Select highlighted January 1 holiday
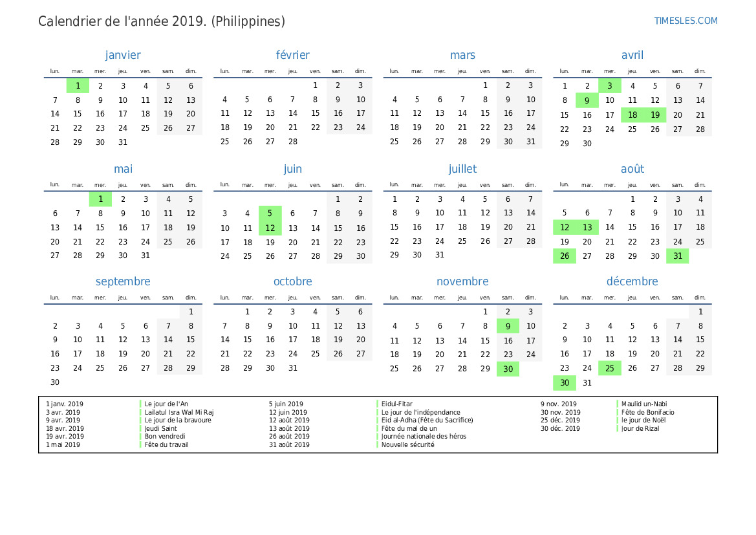Screen dimensions: 756x535 pos(78,86)
